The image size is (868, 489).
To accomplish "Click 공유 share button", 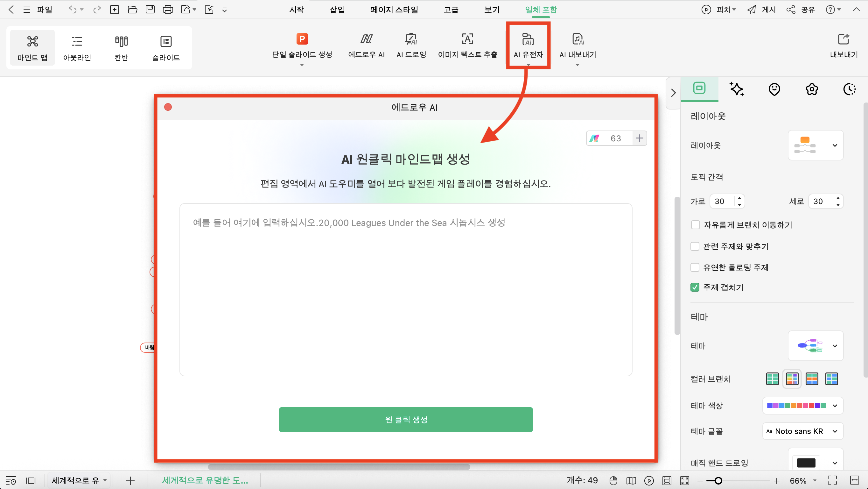I will (x=801, y=10).
